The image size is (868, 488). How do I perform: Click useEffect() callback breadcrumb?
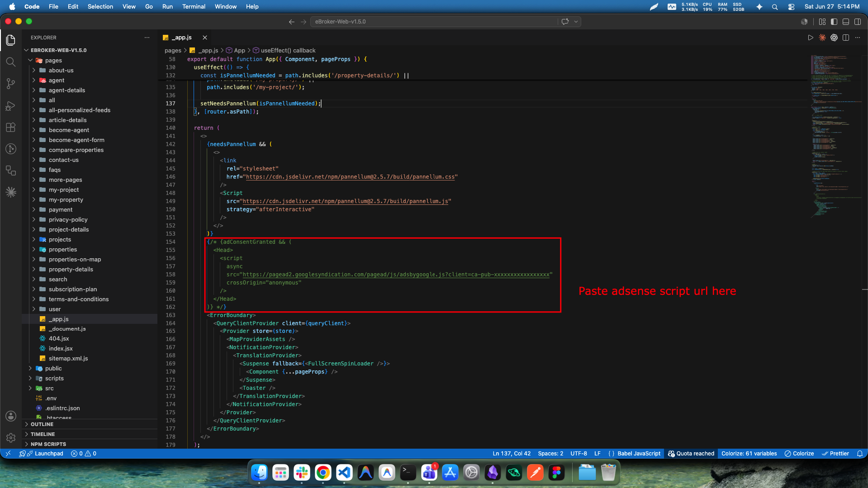click(284, 51)
